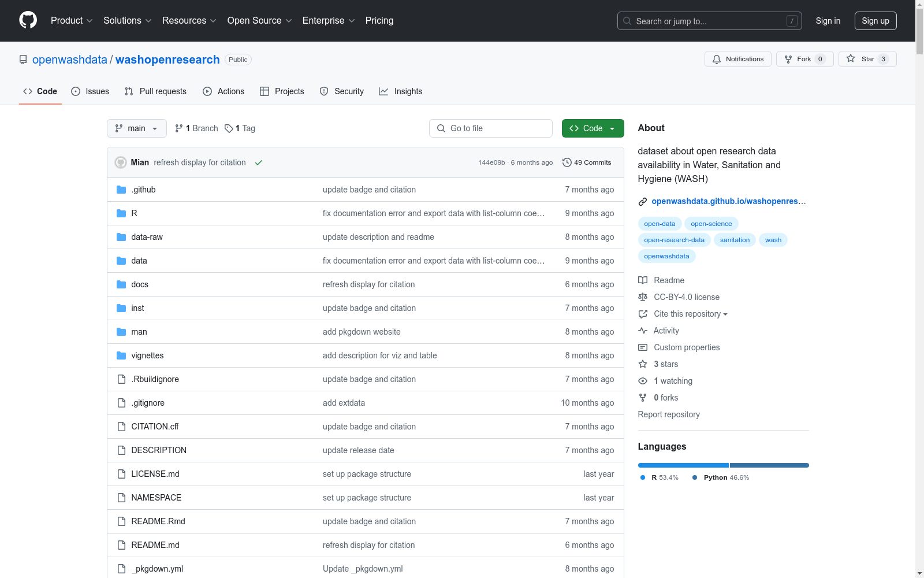This screenshot has width=924, height=578.
Task: Click the GitHub Octocat logo
Action: pos(28,20)
